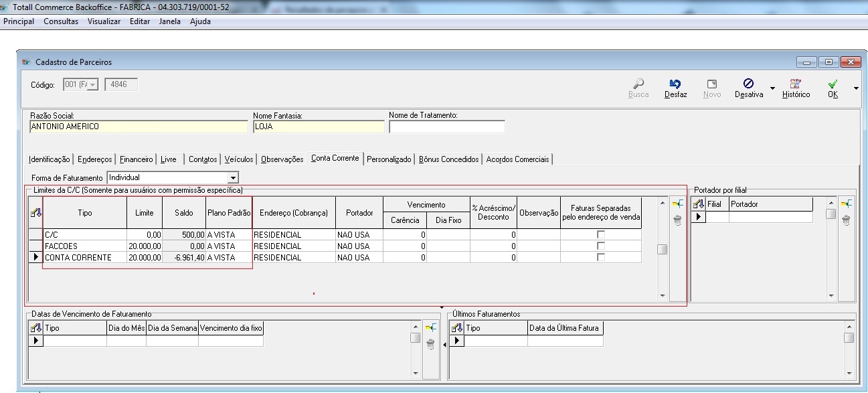The image size is (868, 393).
Task: Click sort icon in Limites da C/C grid
Action: 35,213
